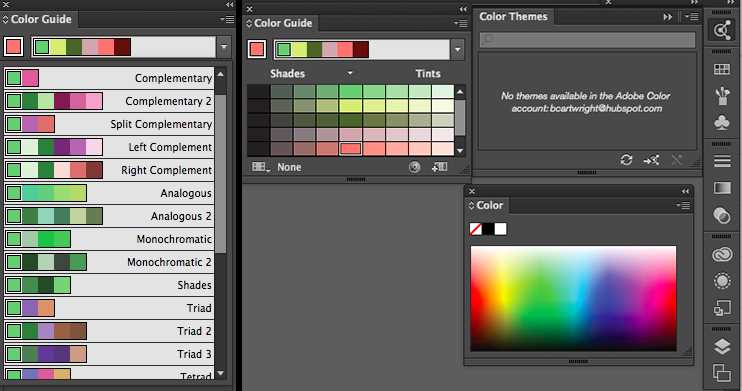Screen dimensions: 742x391
Task: Click the refresh themes icon
Action: [x=626, y=160]
